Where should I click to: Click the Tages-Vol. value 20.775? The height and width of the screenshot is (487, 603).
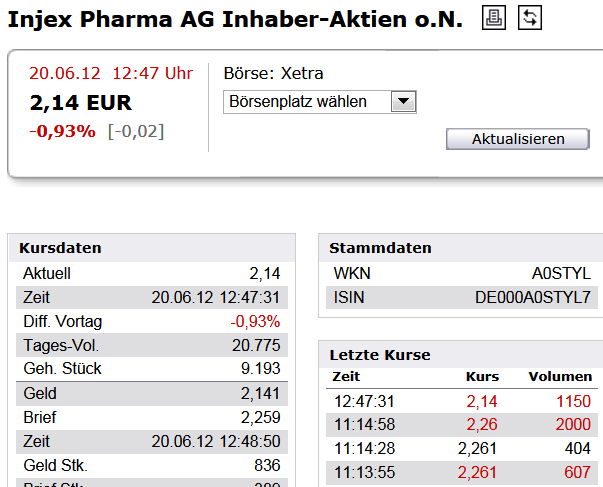(256, 345)
